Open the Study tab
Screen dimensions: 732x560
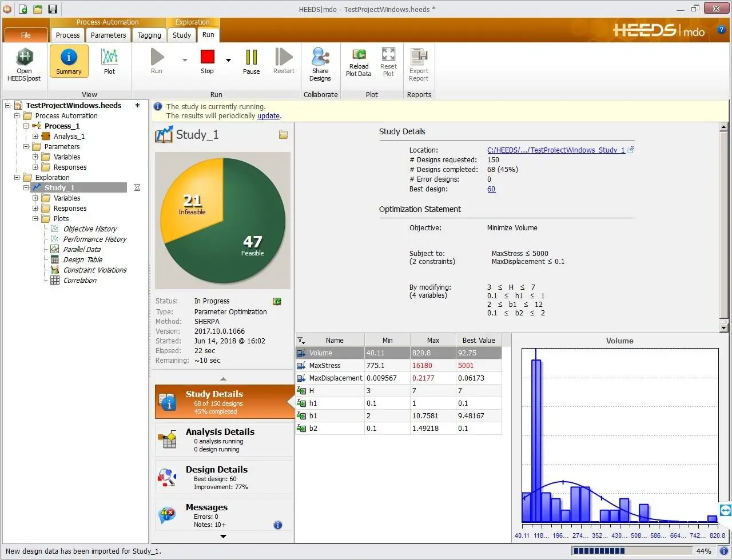tap(182, 35)
